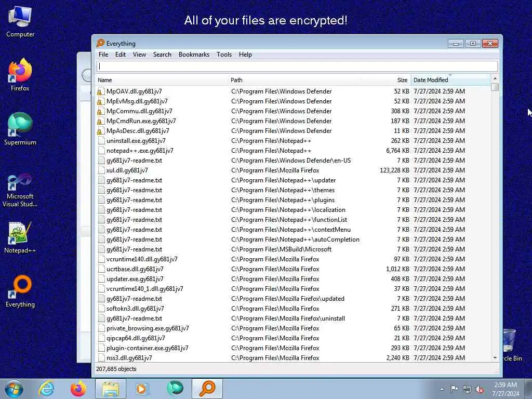Sort by Date Modified column header
532x399 pixels.
(x=450, y=80)
